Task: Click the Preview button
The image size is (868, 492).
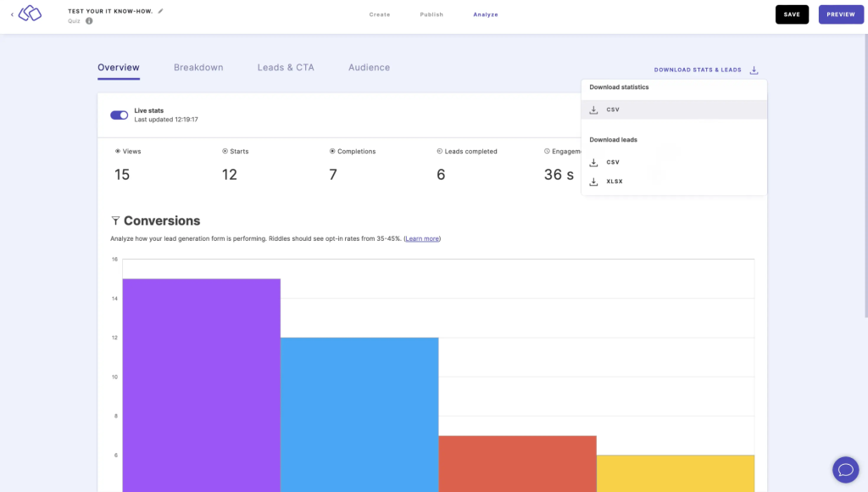Action: pos(840,14)
